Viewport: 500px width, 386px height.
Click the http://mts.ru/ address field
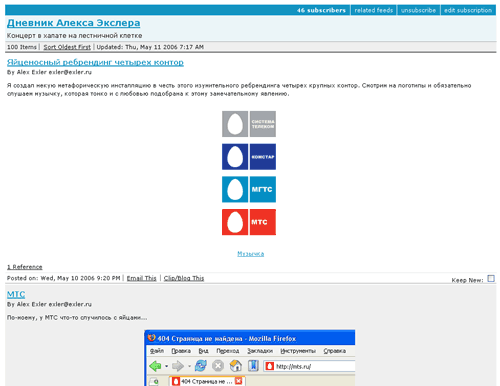pyautogui.click(x=309, y=366)
